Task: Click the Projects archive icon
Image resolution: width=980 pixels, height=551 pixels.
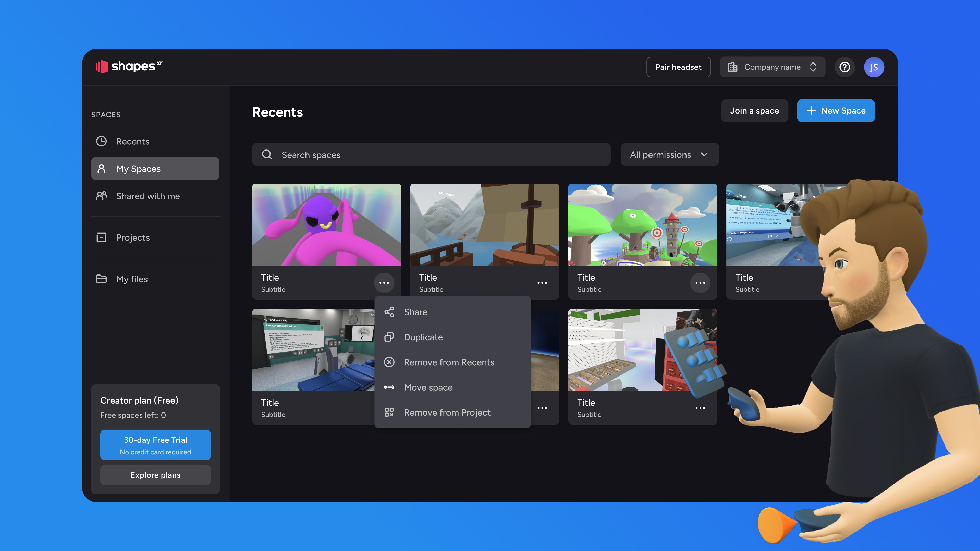Action: (101, 237)
